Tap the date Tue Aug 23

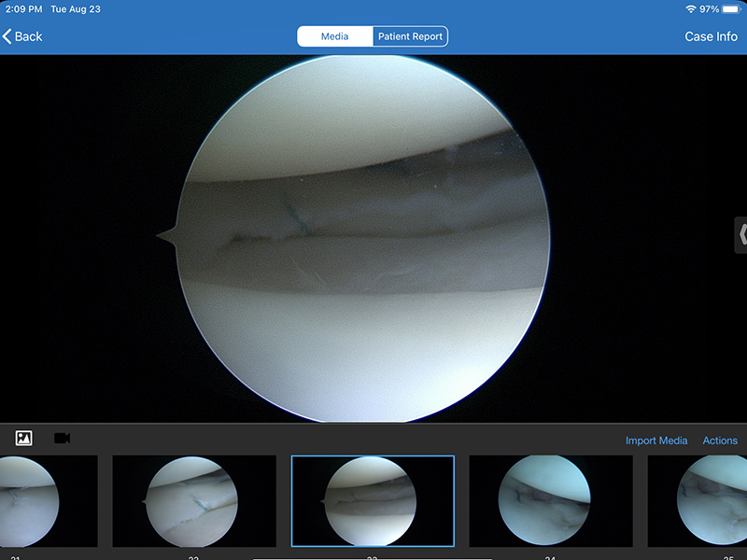(76, 9)
